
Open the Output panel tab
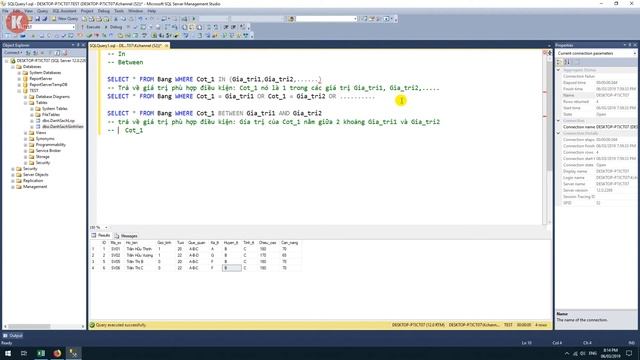(13, 336)
